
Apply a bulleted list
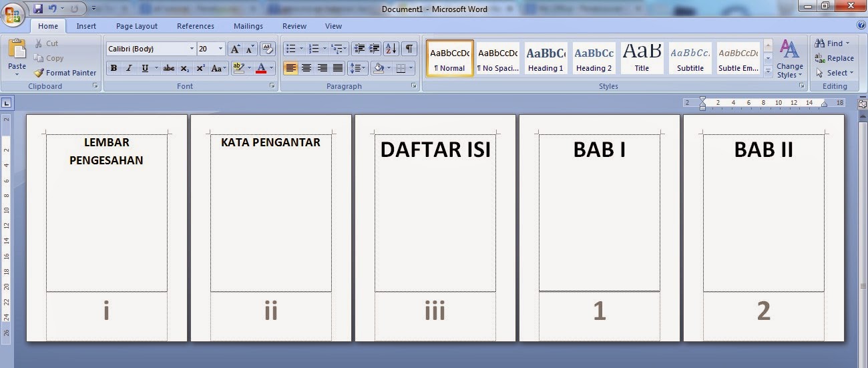pos(290,49)
